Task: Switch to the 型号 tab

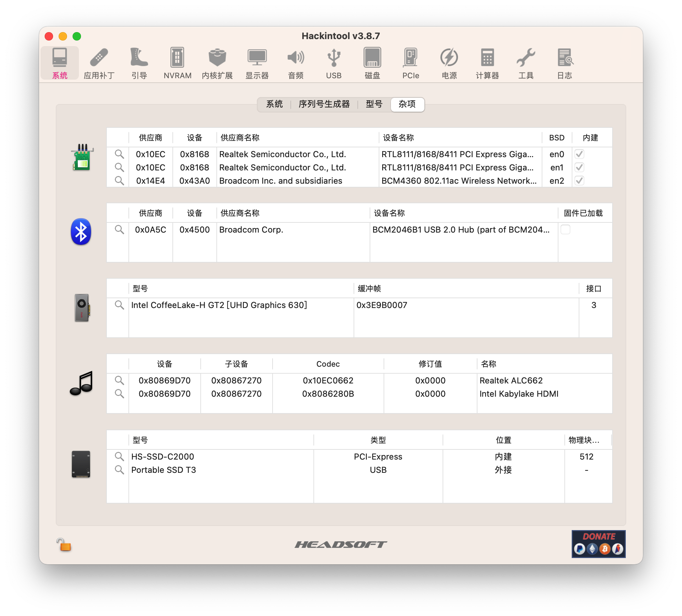Action: (x=374, y=104)
